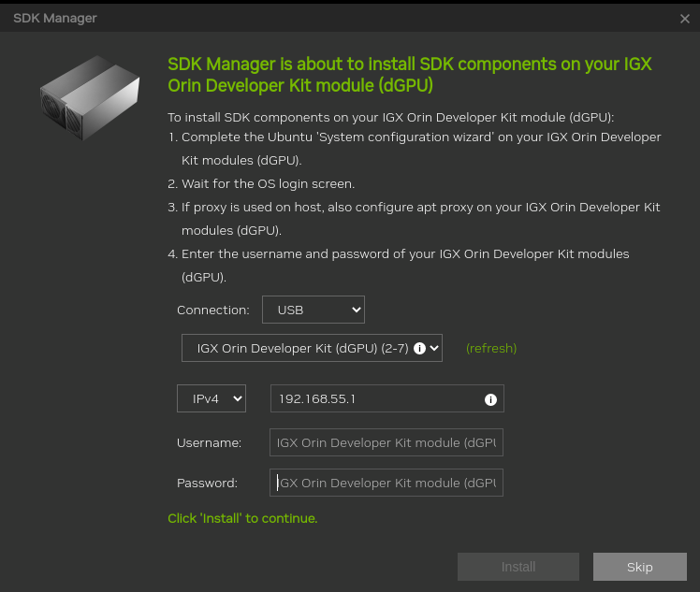Focus the IP address field showing 192.168.55.1
700x592 pixels.
click(387, 398)
